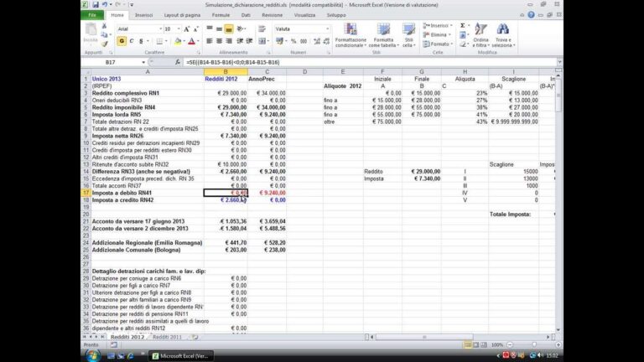Click the red font color A
This screenshot has width=644, height=362.
point(191,41)
